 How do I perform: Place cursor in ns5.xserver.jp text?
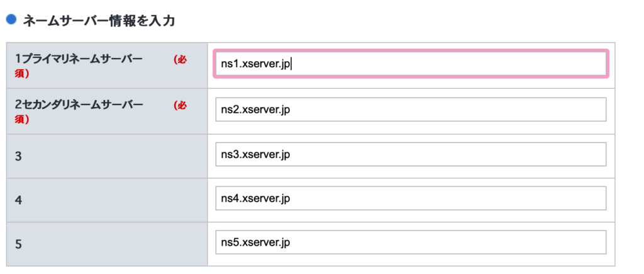pyautogui.click(x=255, y=243)
